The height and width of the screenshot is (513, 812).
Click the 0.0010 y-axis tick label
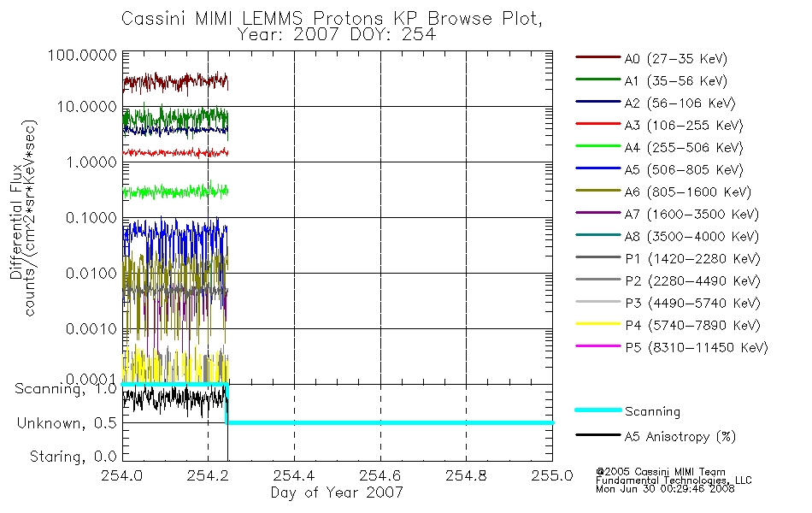point(91,328)
